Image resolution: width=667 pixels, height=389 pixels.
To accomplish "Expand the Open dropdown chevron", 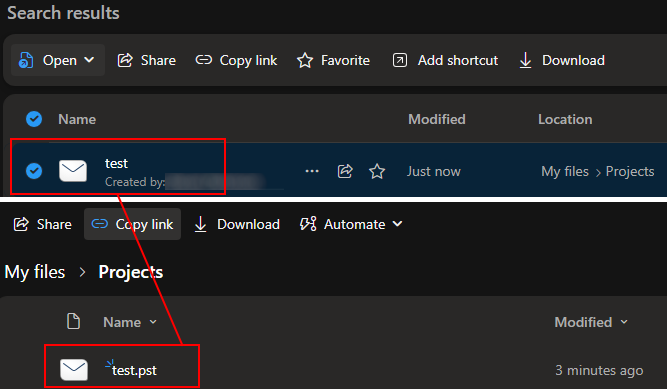I will 89,60.
